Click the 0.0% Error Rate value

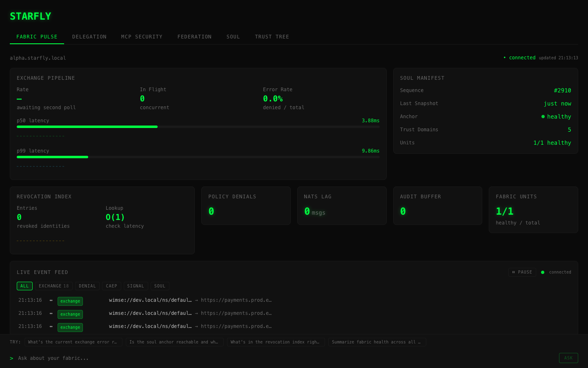(x=273, y=99)
